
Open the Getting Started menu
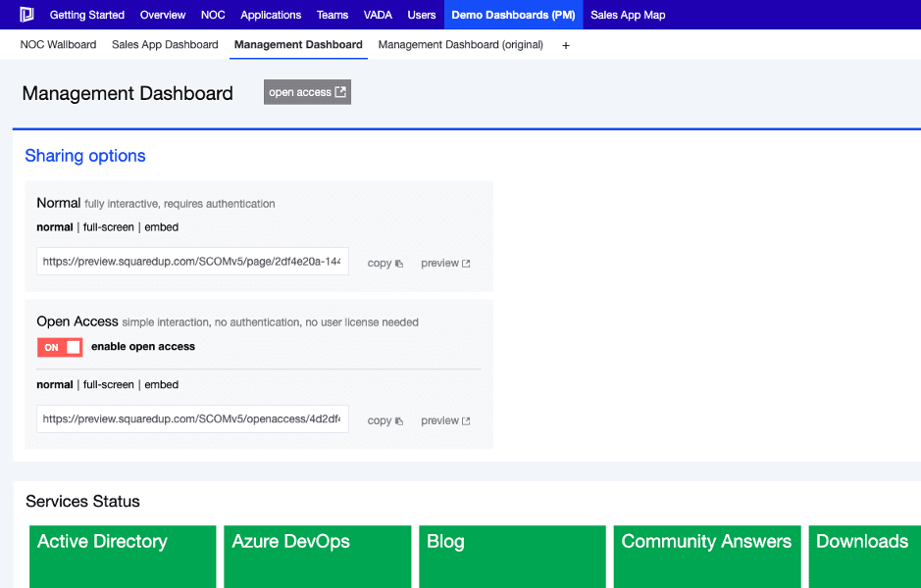tap(87, 15)
